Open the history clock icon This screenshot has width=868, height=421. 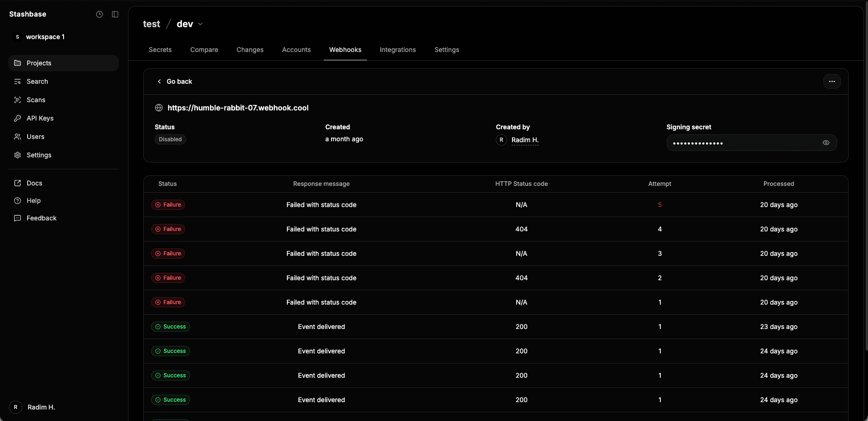click(99, 14)
